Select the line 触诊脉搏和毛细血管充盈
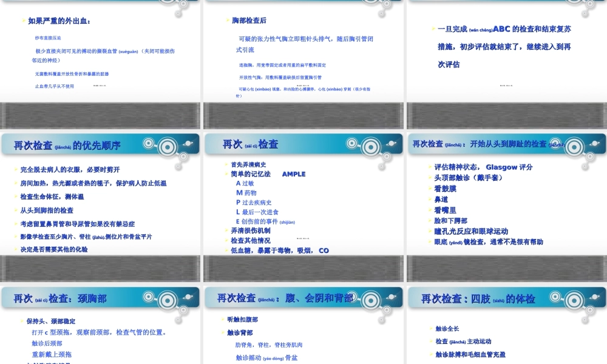This screenshot has height=364, width=607. point(470,354)
